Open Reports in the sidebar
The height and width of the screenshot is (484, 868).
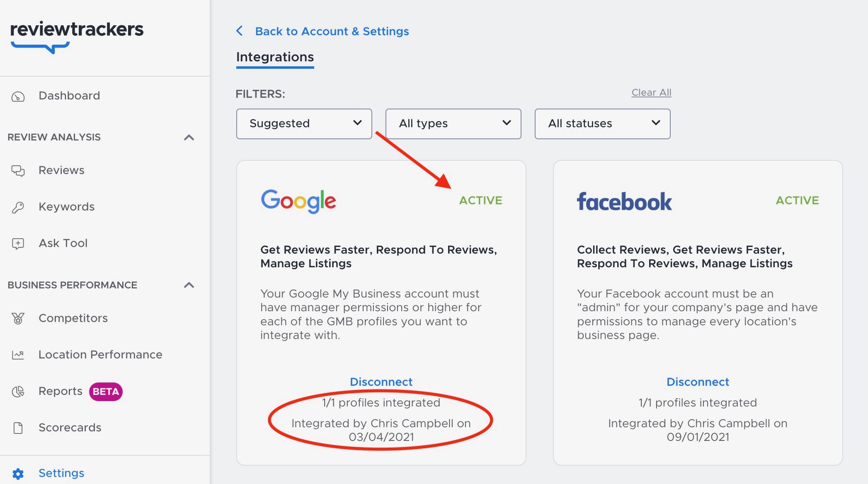tap(61, 391)
